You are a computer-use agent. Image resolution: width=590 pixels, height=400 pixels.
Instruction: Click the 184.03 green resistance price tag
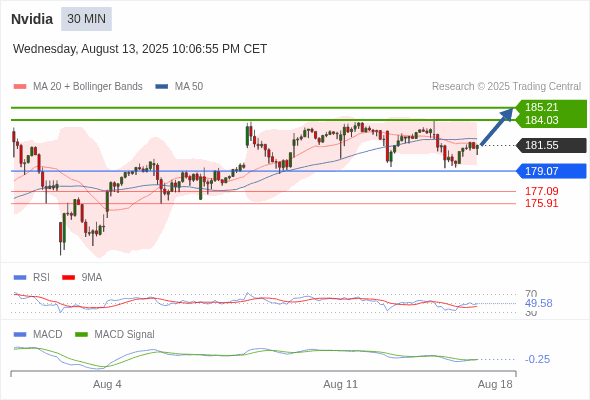(551, 120)
